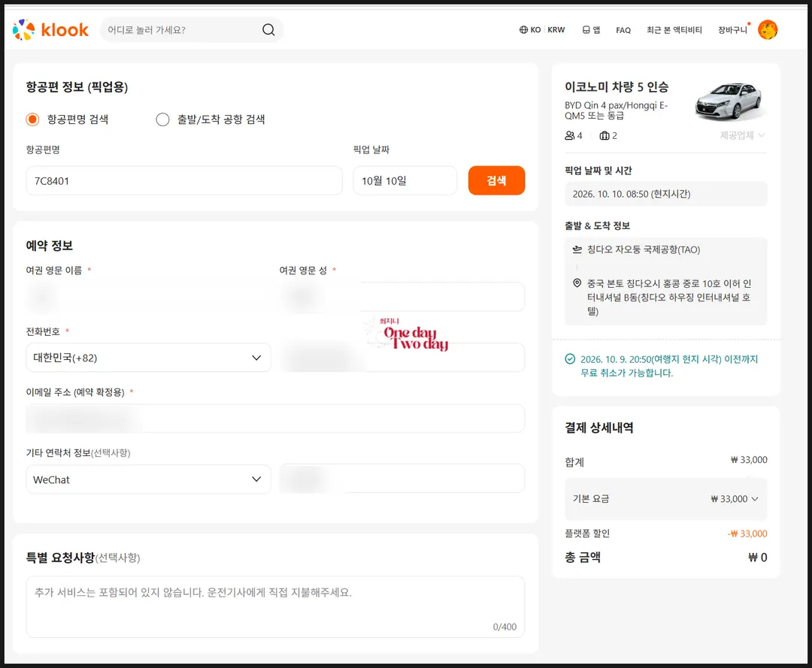Click the free cancellation notice text
Image resolution: width=812 pixels, height=668 pixels.
coord(669,366)
